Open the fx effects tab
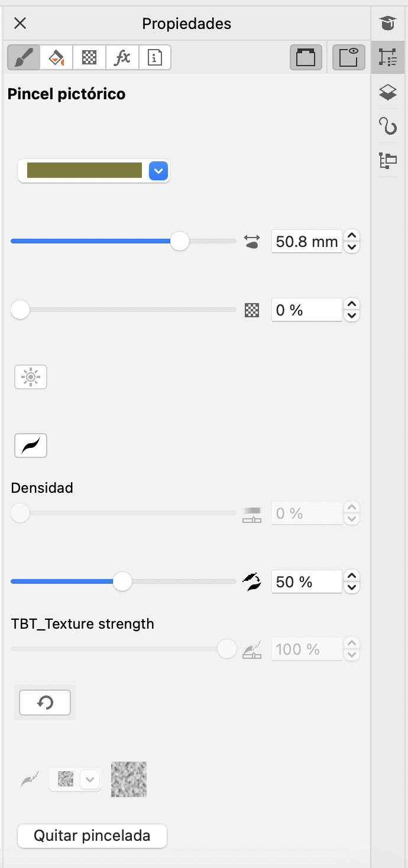The image size is (408, 868). pos(122,58)
